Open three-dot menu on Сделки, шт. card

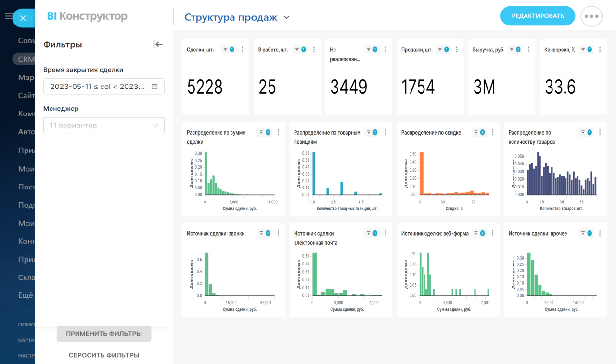click(242, 50)
